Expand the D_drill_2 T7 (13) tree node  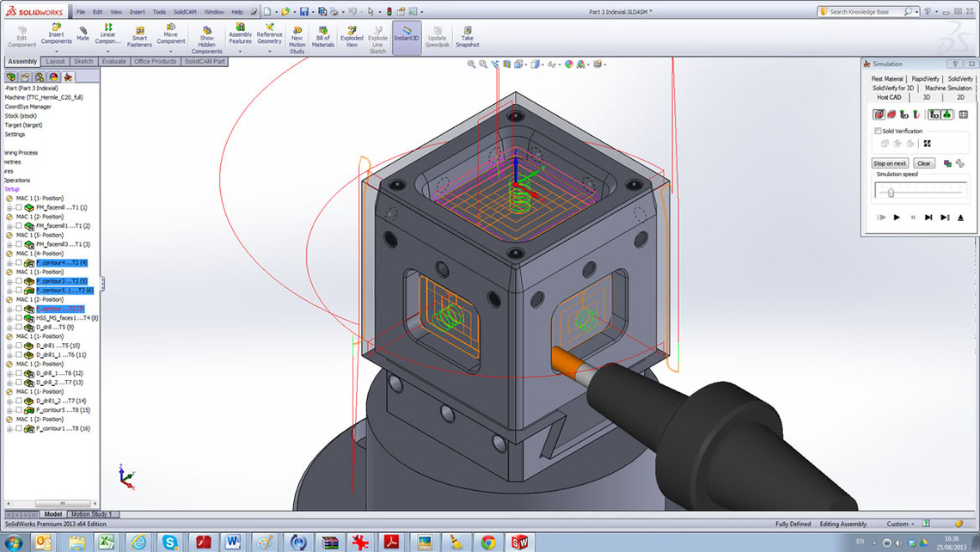coord(9,383)
